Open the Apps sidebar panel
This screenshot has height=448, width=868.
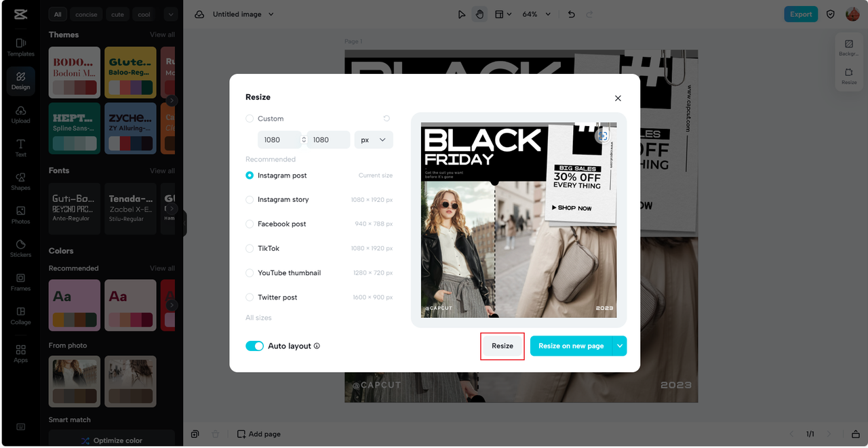(20, 353)
